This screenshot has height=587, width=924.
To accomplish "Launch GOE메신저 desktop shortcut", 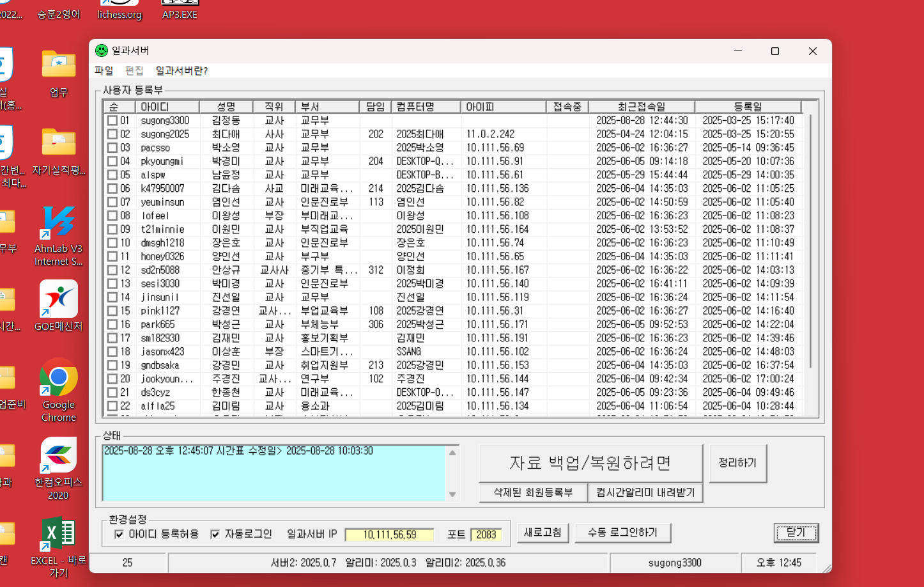I will pyautogui.click(x=59, y=306).
